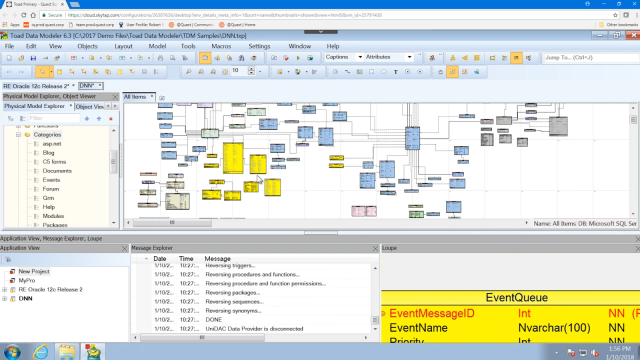
Task: Click the user icon right of Attributes
Action: (432, 58)
